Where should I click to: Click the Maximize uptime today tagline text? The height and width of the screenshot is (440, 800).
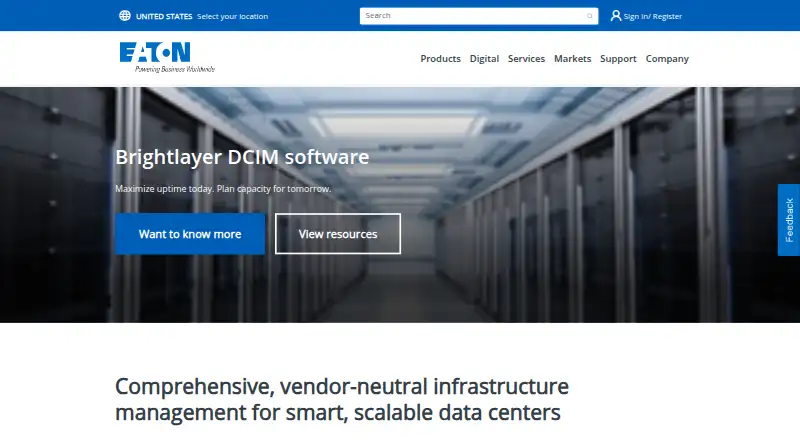click(x=223, y=189)
